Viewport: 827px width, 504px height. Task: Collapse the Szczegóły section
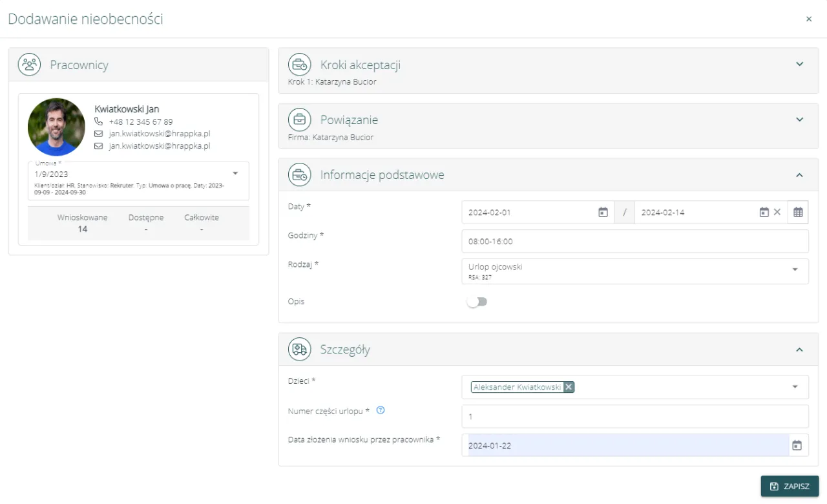pyautogui.click(x=799, y=350)
